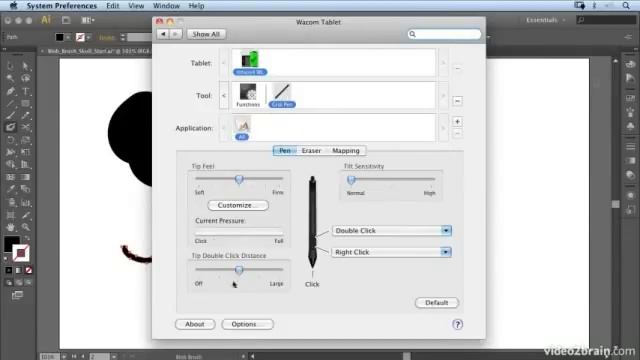Open Wacom help question mark button

point(457,324)
